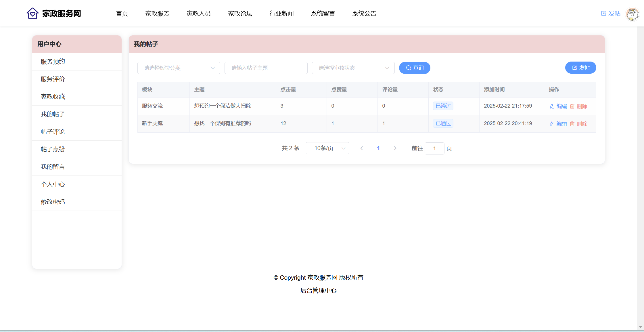Click the page number jump input
The image size is (644, 332).
(434, 148)
